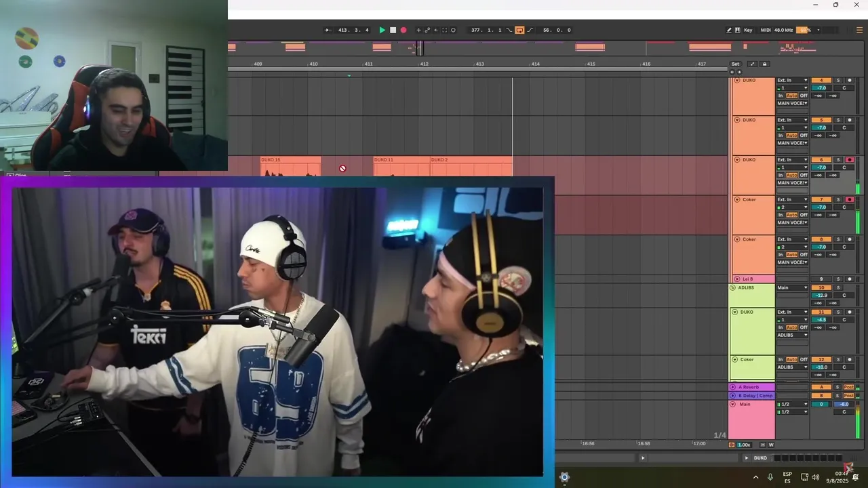Stop playback with the square Stop button
This screenshot has width=868, height=488.
coord(393,30)
